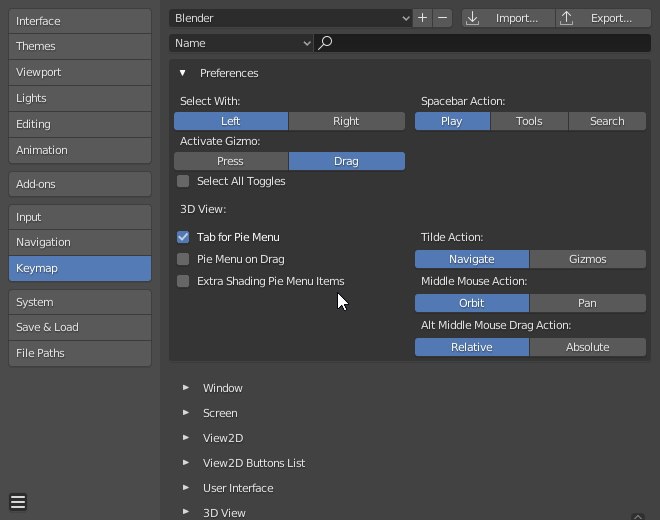Set Activate Gizmo to Drag

point(347,161)
